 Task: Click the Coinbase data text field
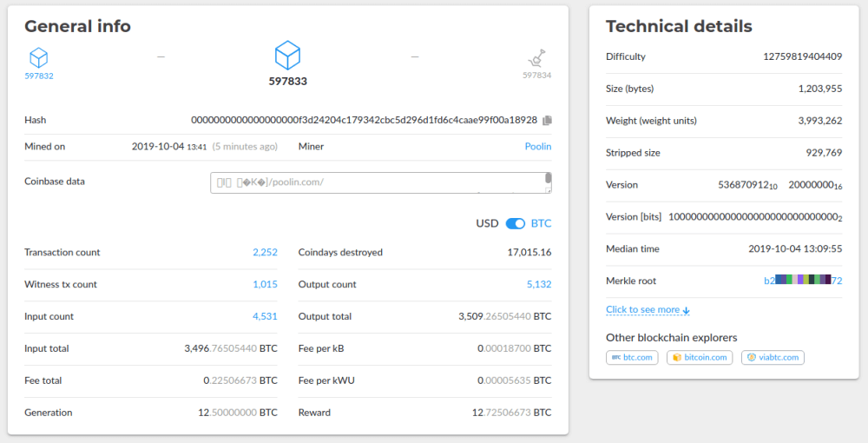click(381, 182)
